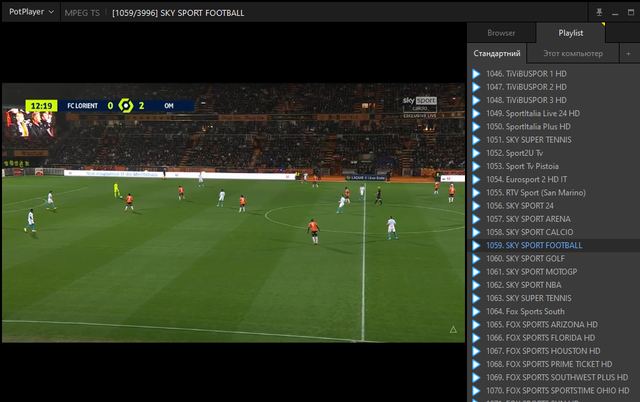Click play icon beside 1047. TiViBUSPOR 2 HD
The width and height of the screenshot is (640, 402).
point(476,87)
